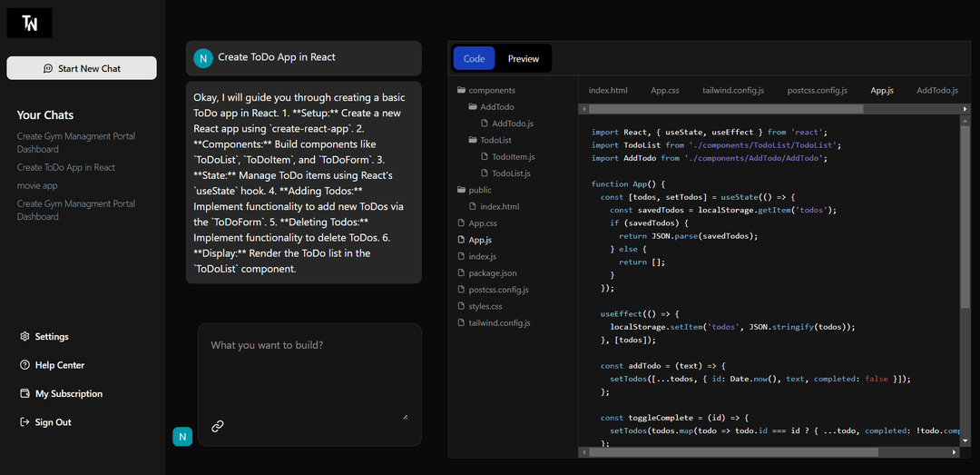The image size is (980, 475).
Task: Click right arrow of bottom code scrollbar
Action: [x=955, y=452]
